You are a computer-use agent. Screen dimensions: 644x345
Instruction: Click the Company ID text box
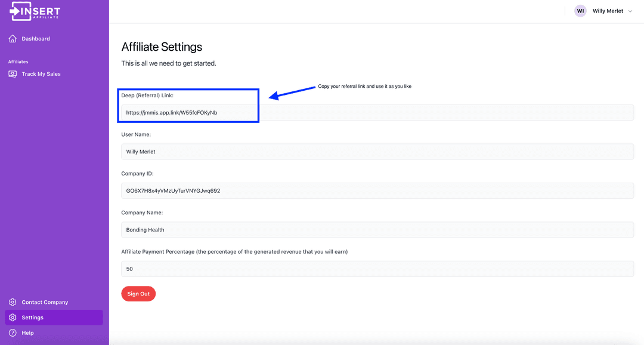(377, 190)
